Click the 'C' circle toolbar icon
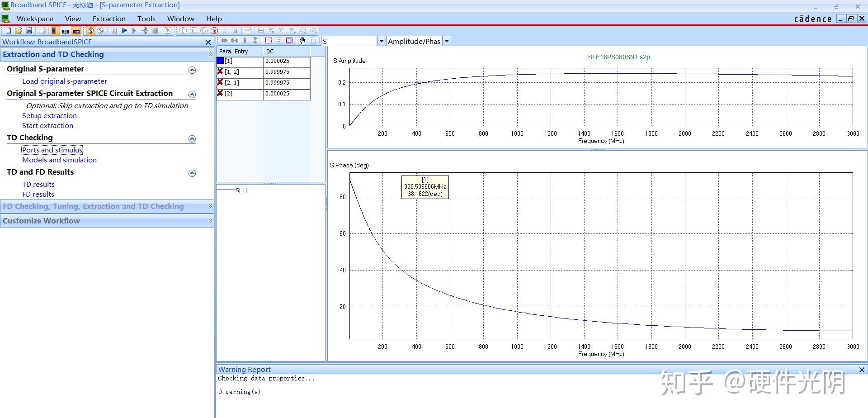The height and width of the screenshot is (418, 868). tap(183, 30)
